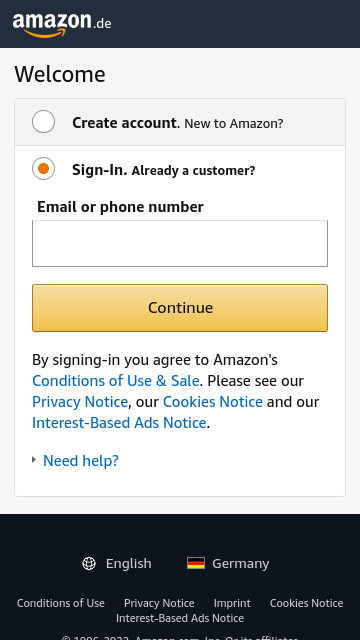Expand the Need help? section

click(x=80, y=460)
